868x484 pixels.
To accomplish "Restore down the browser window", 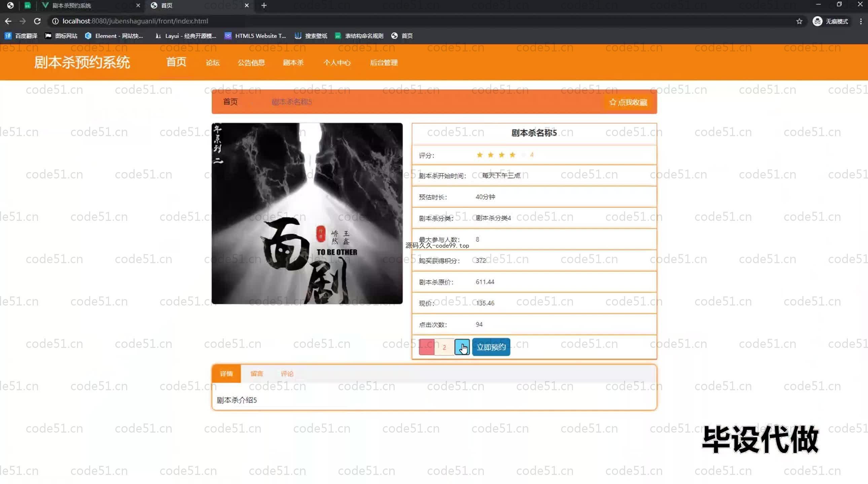I will (839, 4).
